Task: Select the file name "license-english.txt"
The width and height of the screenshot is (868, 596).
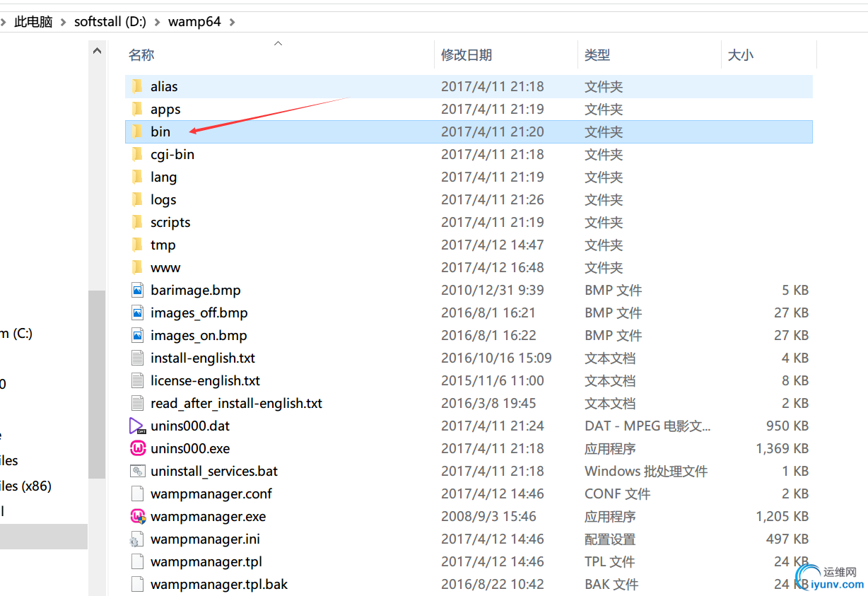Action: [x=206, y=380]
